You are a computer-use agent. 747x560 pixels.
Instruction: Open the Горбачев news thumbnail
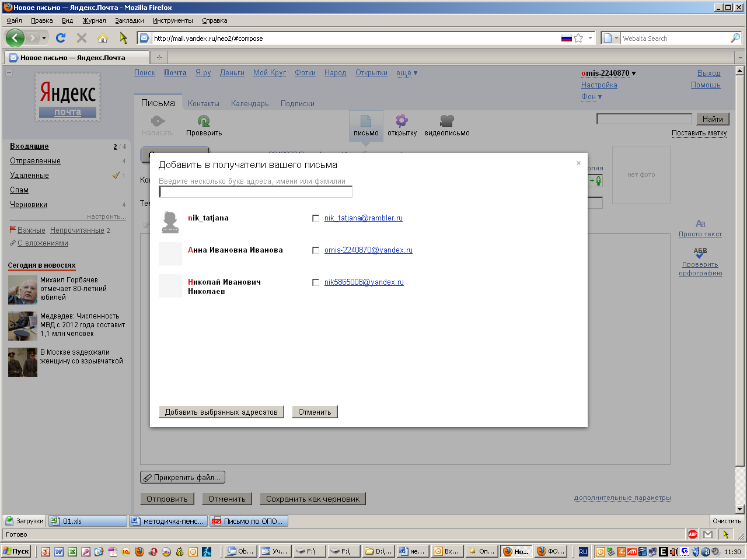tap(23, 290)
